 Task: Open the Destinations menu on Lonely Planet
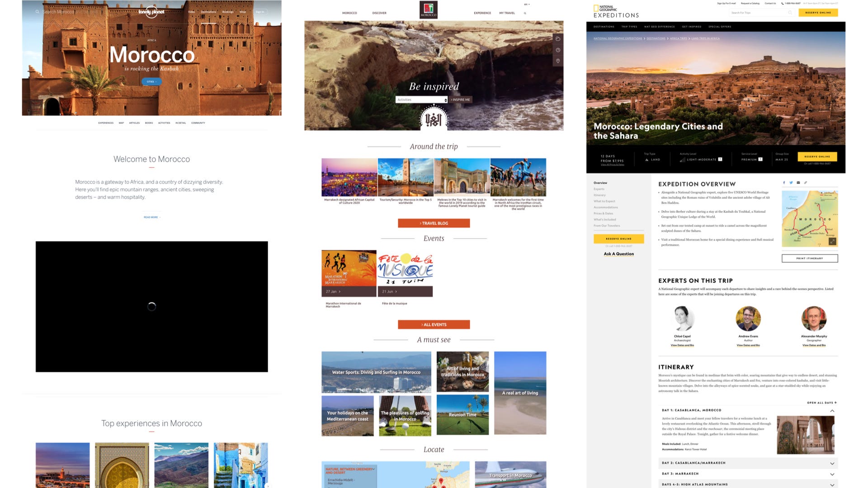pos(209,12)
